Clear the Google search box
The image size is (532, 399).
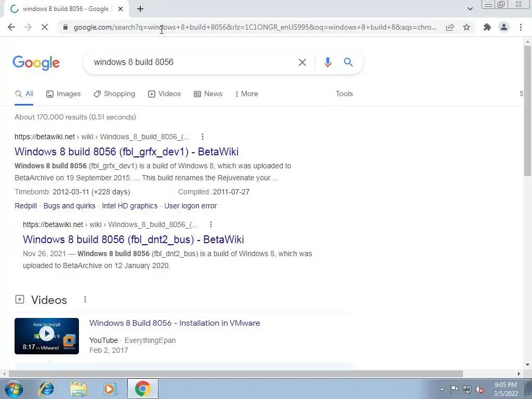pos(302,62)
